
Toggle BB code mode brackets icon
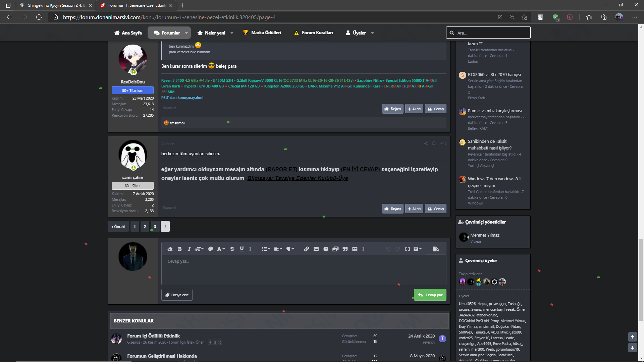click(408, 249)
